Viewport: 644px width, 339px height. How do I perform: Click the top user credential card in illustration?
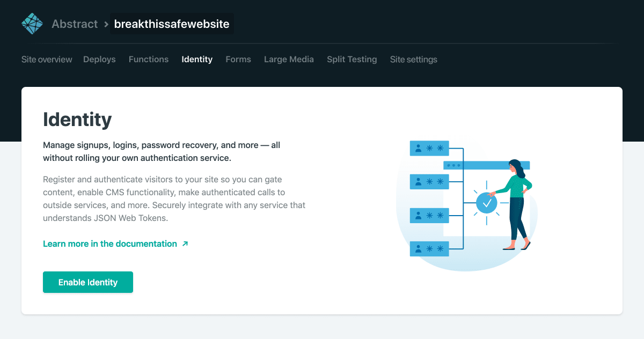(429, 148)
